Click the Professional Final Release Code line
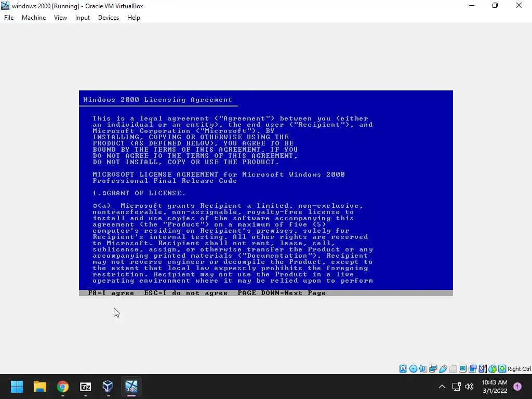532x399 pixels. pyautogui.click(x=165, y=181)
